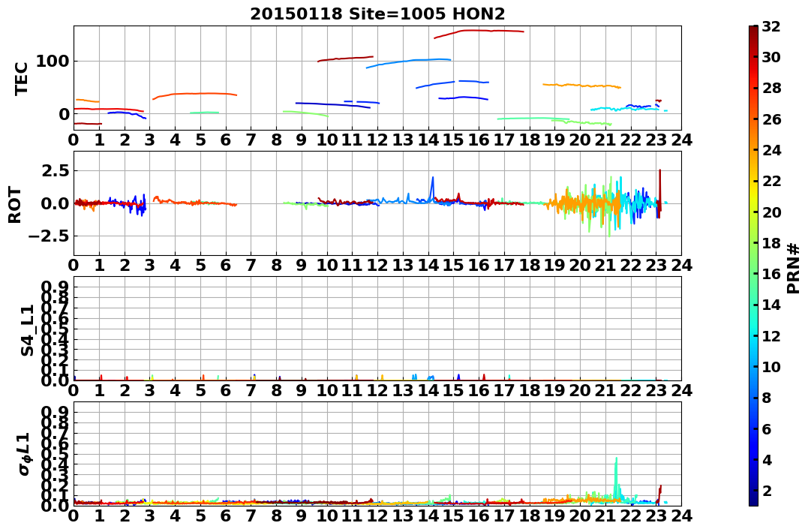Click hour 12 label under TEC panel
This screenshot has height=532, width=808.
(x=377, y=140)
